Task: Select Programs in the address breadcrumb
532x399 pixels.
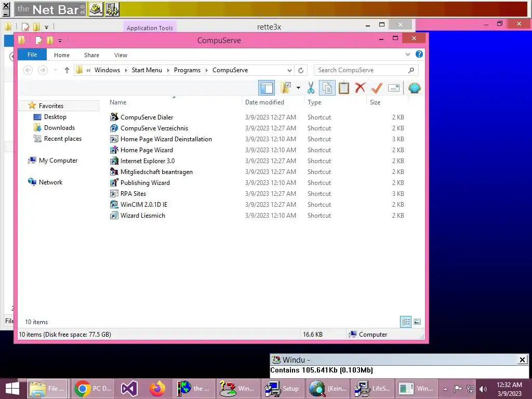Action: [187, 70]
